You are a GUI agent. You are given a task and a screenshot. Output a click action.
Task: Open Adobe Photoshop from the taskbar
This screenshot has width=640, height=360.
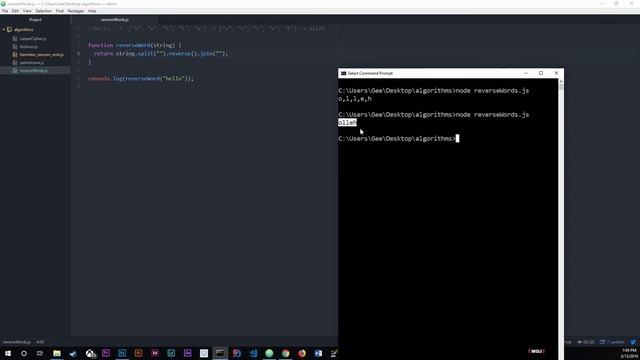pos(122,353)
